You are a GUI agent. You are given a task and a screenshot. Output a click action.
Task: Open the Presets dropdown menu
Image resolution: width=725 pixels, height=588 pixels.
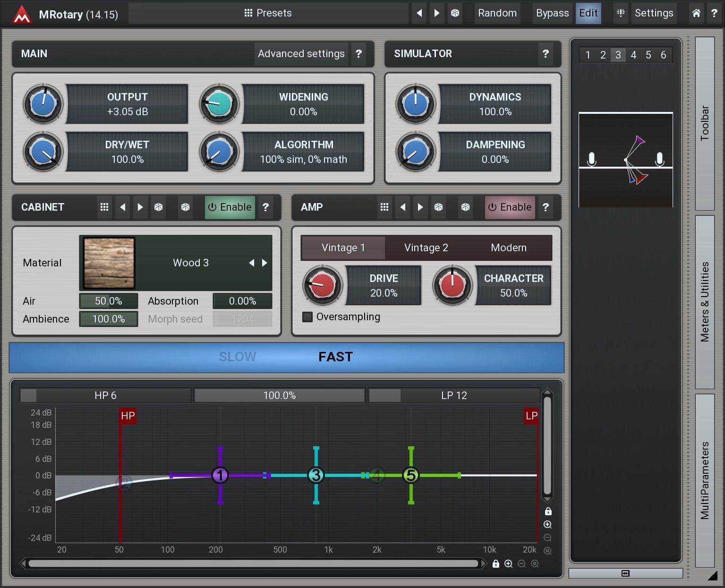[x=268, y=13]
